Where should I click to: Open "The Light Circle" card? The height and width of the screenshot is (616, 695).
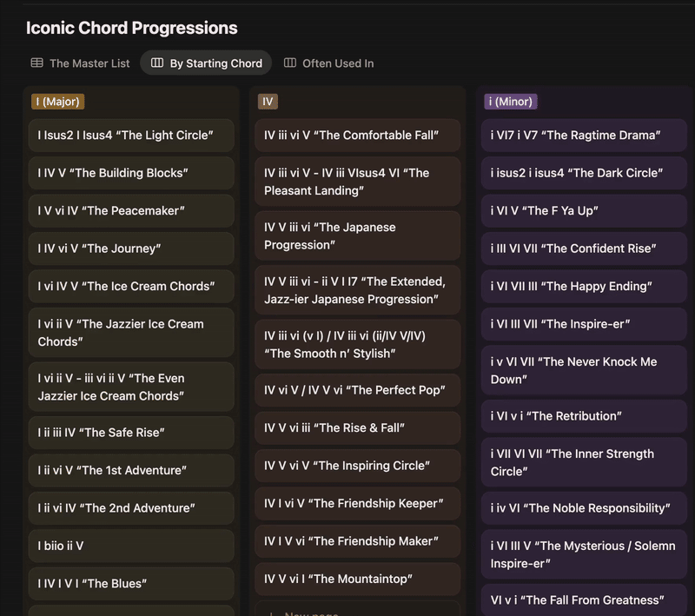(x=131, y=136)
